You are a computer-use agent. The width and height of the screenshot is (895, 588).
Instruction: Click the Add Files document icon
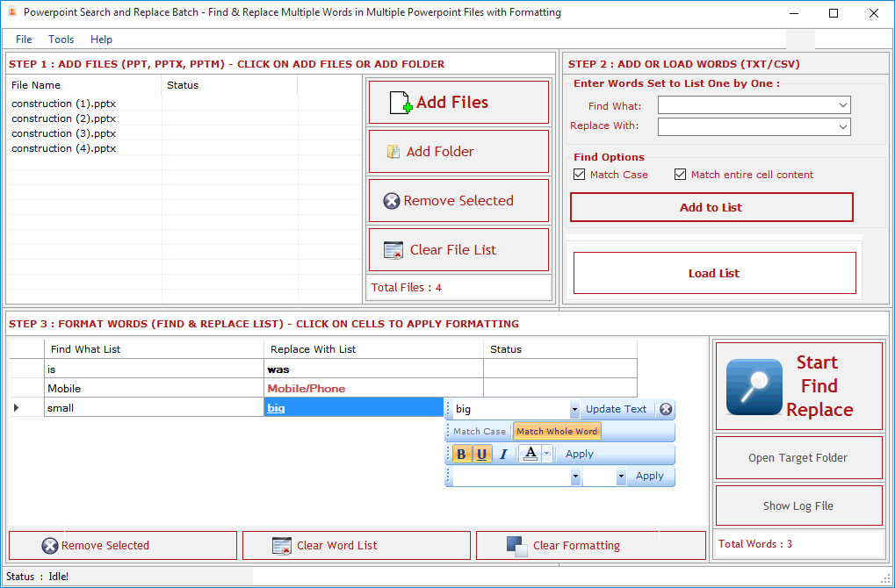point(401,103)
